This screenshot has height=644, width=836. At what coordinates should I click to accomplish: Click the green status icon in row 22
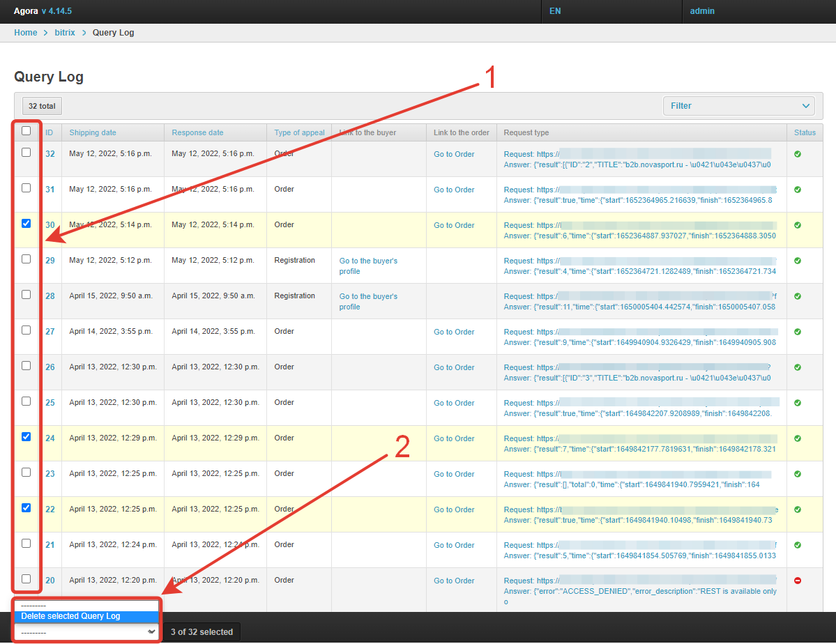point(797,509)
